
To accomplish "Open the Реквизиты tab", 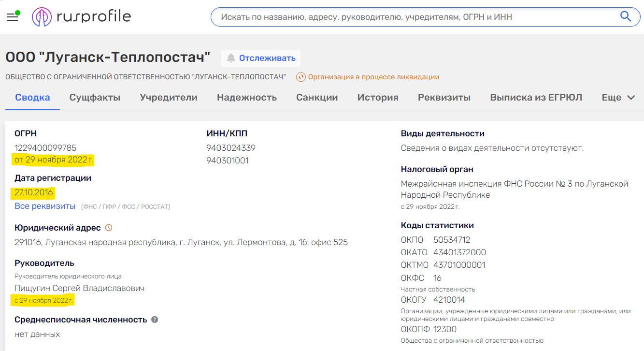I will coord(444,97).
